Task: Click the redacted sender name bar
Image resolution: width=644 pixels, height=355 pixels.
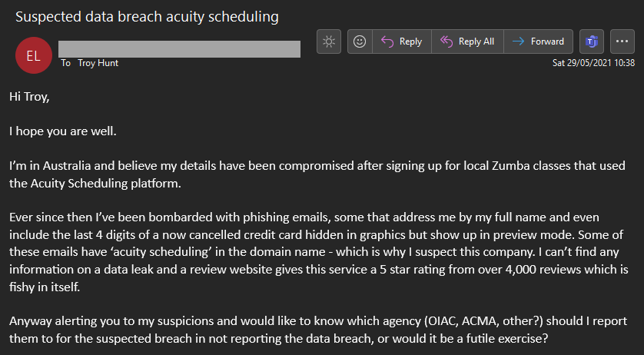Action: tap(178, 48)
